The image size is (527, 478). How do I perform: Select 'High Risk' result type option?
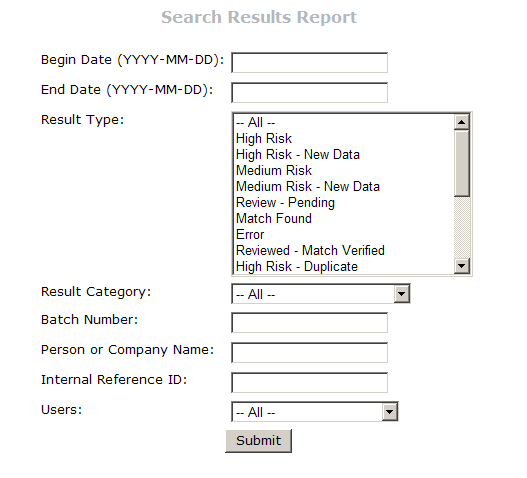(344, 138)
